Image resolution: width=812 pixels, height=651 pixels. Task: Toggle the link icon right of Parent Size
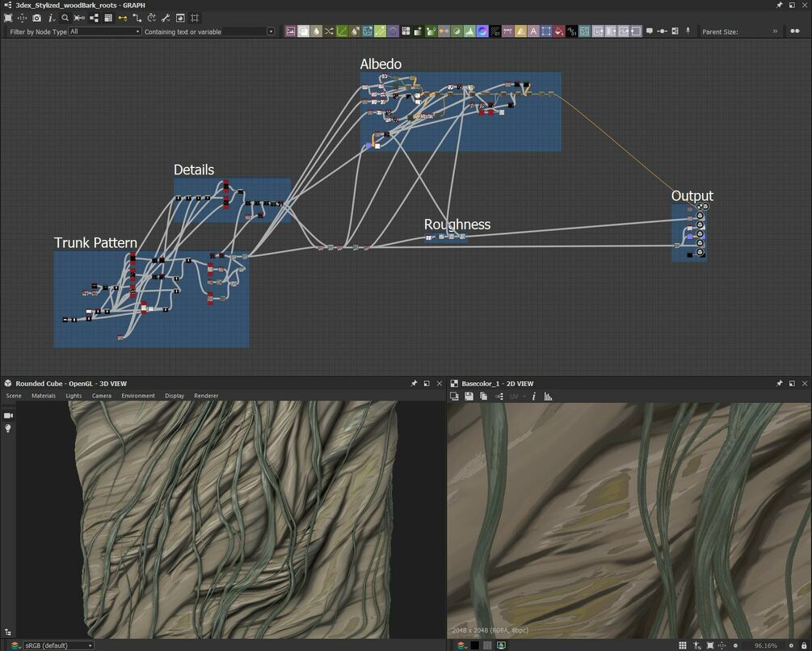795,31
